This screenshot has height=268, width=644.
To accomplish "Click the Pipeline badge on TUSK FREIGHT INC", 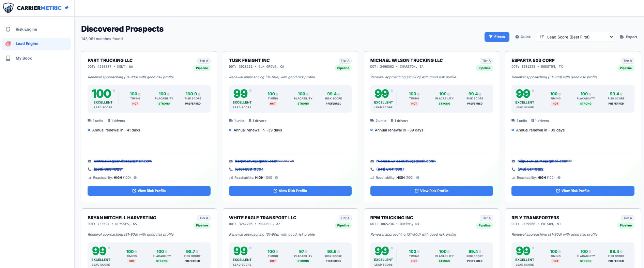I will coord(343,68).
